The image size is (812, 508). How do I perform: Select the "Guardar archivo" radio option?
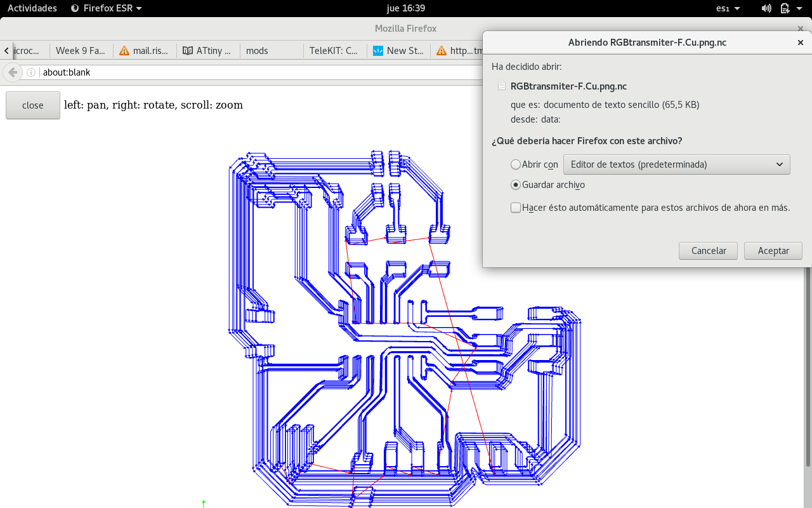click(516, 185)
